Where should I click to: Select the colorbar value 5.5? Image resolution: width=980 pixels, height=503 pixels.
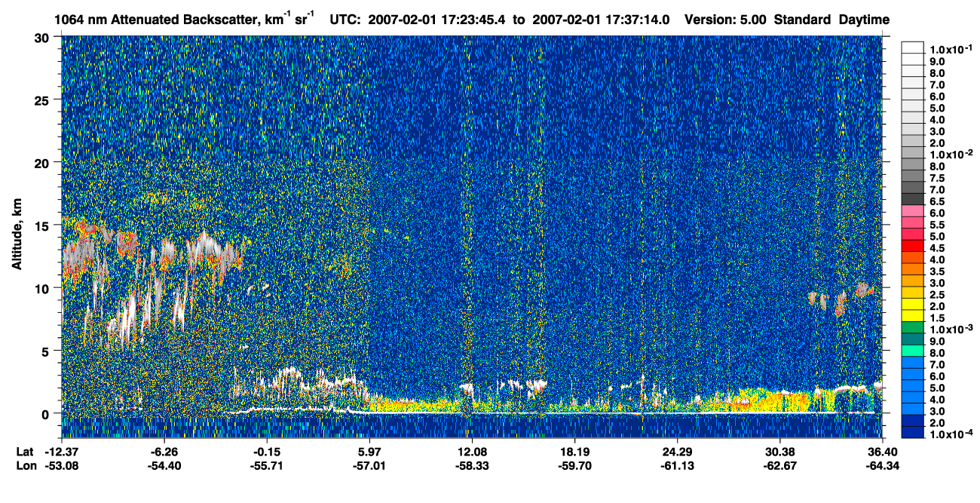pos(938,225)
